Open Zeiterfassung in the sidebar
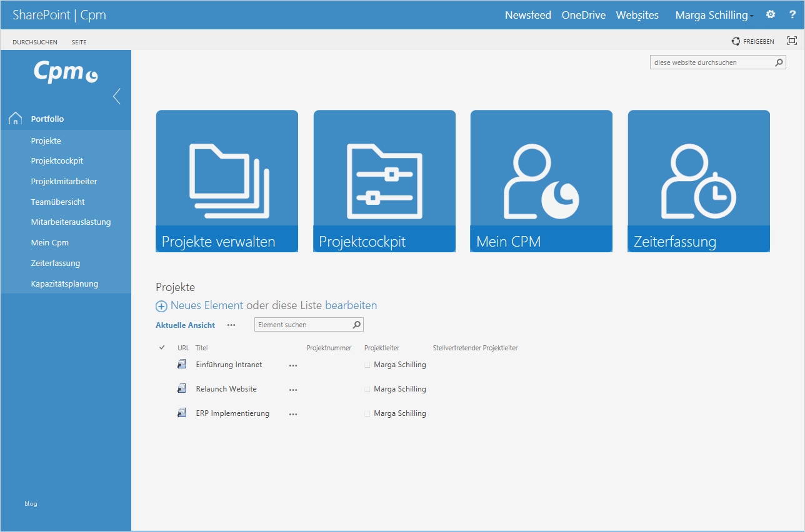The width and height of the screenshot is (805, 532). click(x=56, y=263)
